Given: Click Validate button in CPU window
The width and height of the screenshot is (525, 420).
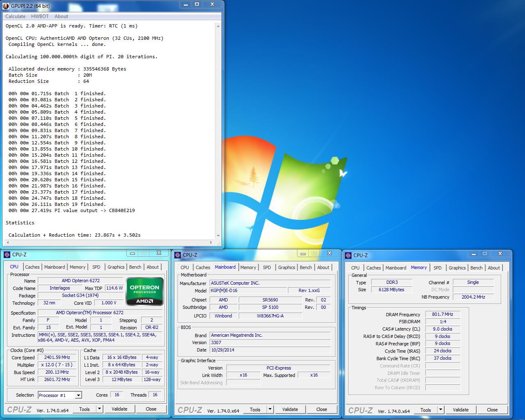Looking at the screenshot, I should pyautogui.click(x=119, y=409).
